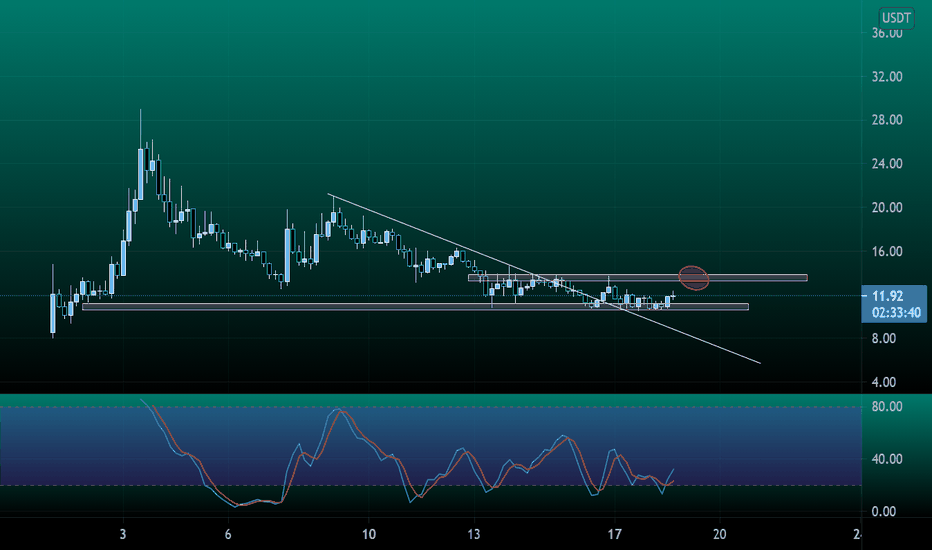This screenshot has width=932, height=550.
Task: Click the 16.00 price axis label
Action: [x=887, y=252]
